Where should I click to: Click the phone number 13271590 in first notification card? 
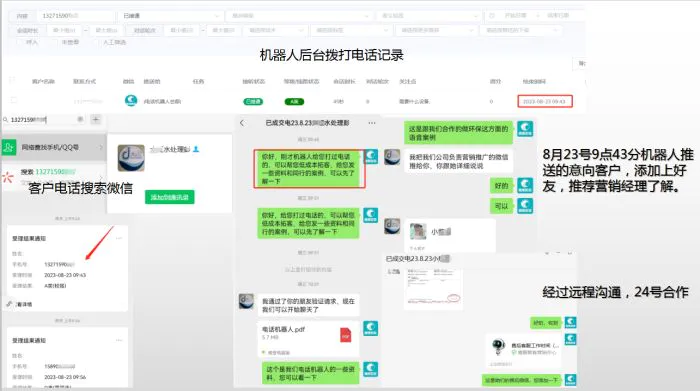pyautogui.click(x=59, y=264)
